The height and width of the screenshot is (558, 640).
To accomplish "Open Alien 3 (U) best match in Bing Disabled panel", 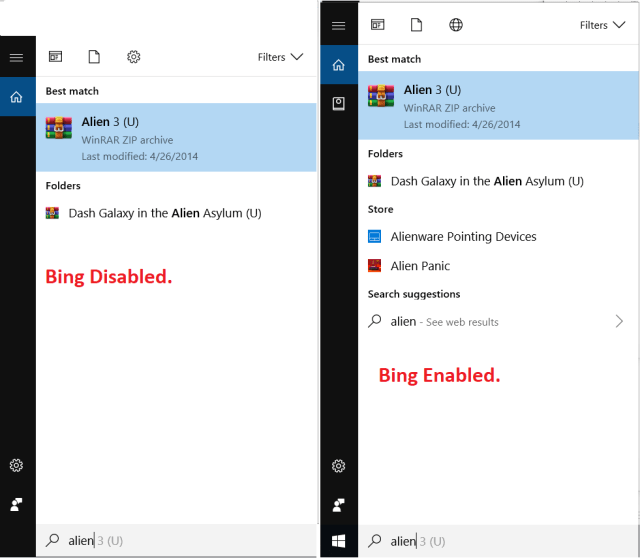I will click(176, 137).
